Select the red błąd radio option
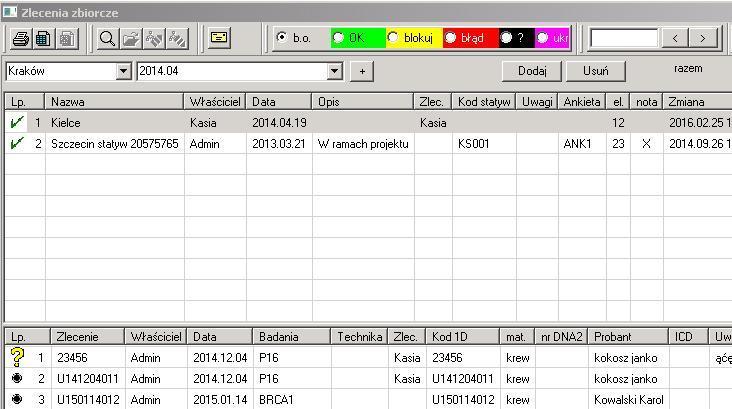 (450, 37)
